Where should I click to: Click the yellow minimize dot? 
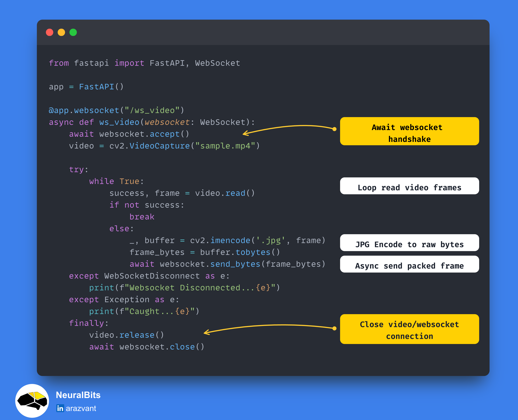(x=62, y=32)
